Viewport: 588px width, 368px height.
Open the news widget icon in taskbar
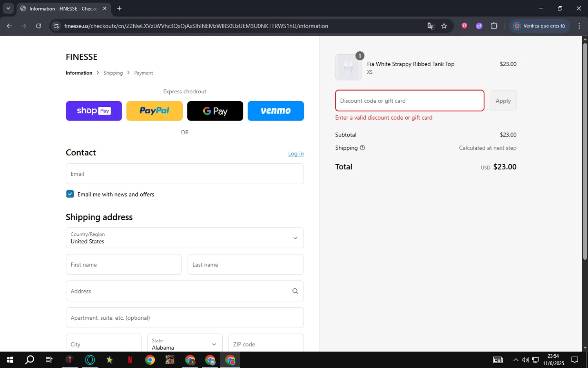click(x=498, y=360)
